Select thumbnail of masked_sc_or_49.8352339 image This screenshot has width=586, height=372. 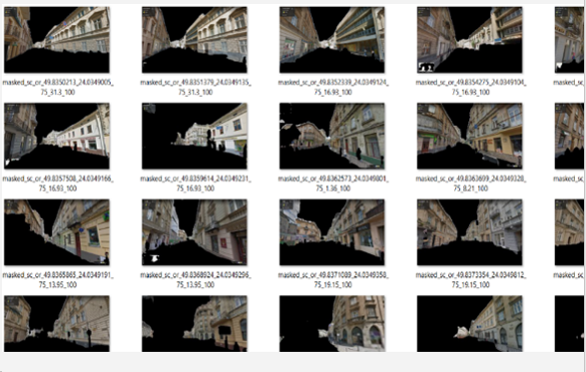coord(332,40)
